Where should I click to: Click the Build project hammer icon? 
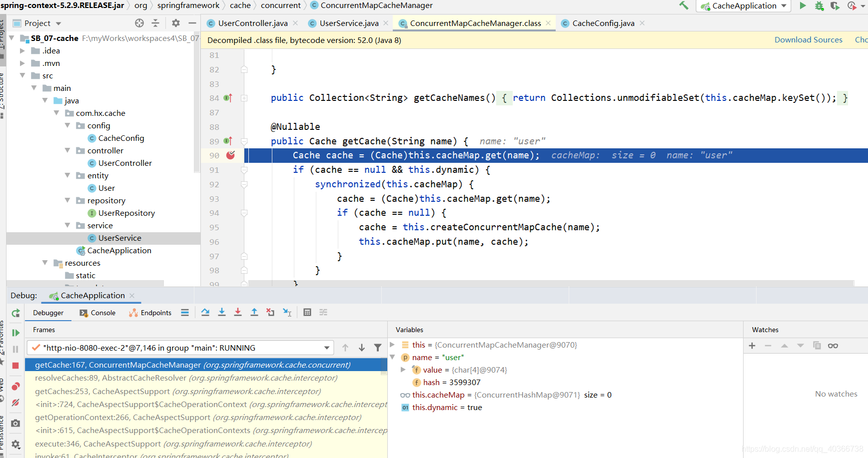(684, 5)
